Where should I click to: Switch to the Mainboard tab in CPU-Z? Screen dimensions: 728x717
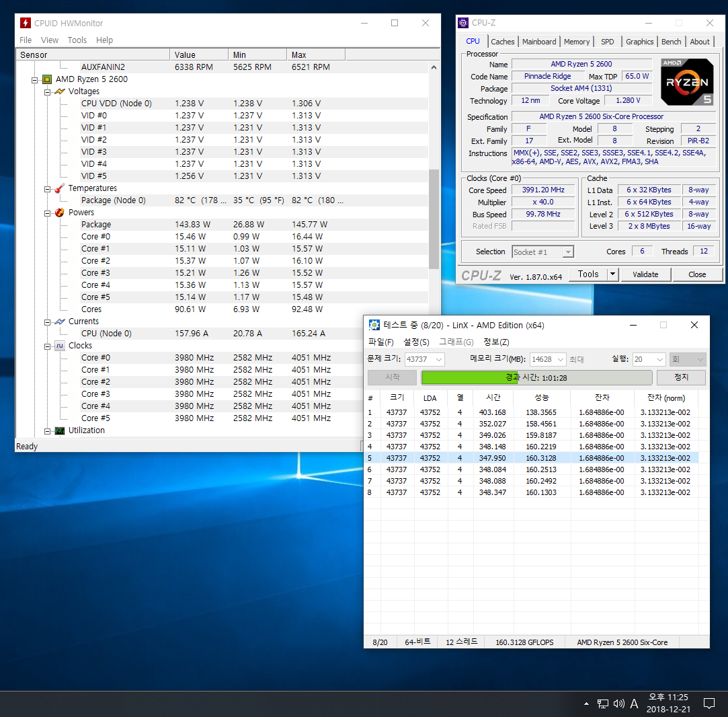coord(539,41)
